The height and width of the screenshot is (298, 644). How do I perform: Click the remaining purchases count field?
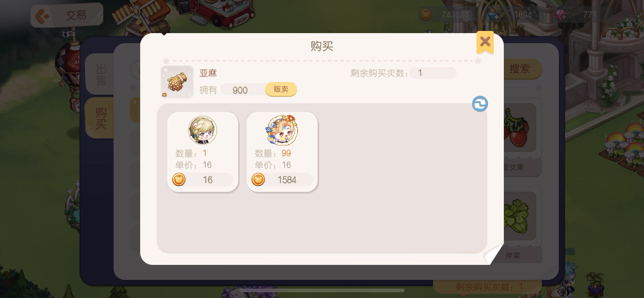(x=433, y=73)
